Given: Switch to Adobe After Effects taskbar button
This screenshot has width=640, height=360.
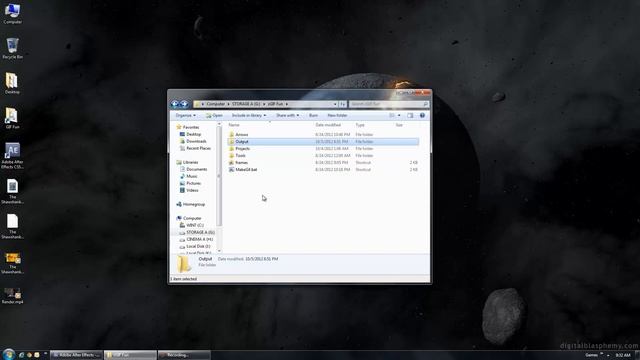Looking at the screenshot, I should click(76, 355).
